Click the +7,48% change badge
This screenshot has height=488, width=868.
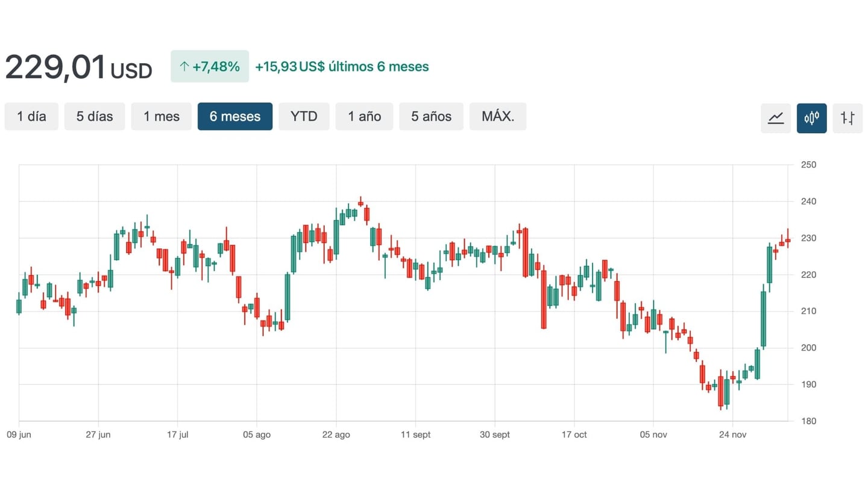point(210,66)
